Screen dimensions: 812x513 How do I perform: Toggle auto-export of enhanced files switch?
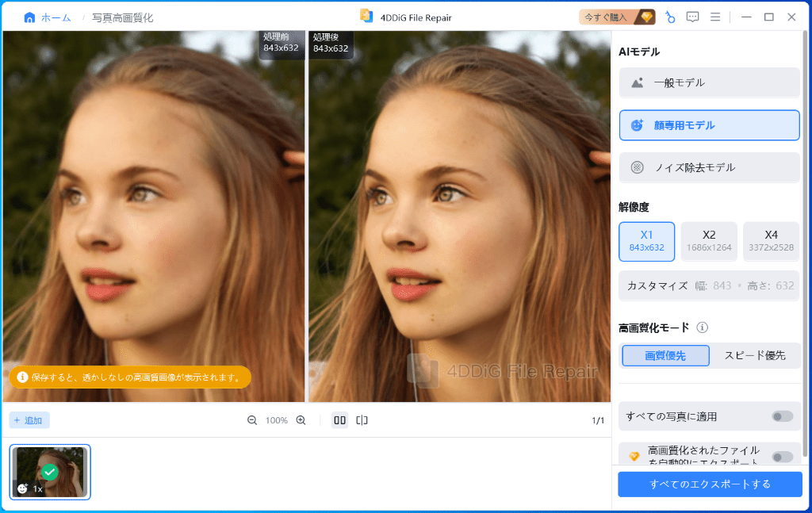[x=782, y=457]
